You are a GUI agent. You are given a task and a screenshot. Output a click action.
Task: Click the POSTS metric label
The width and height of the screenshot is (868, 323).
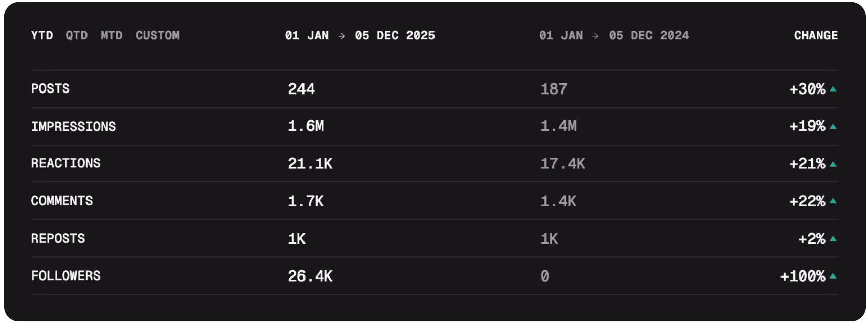(x=51, y=88)
